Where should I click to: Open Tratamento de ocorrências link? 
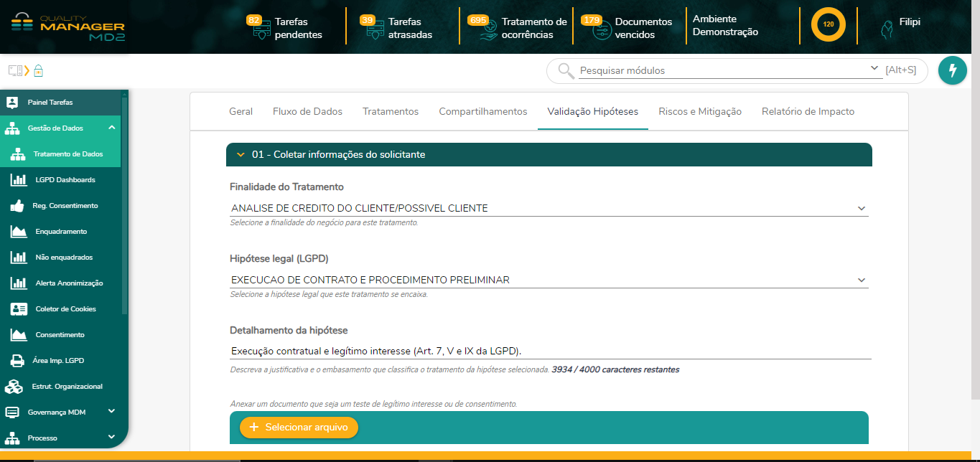pos(533,28)
